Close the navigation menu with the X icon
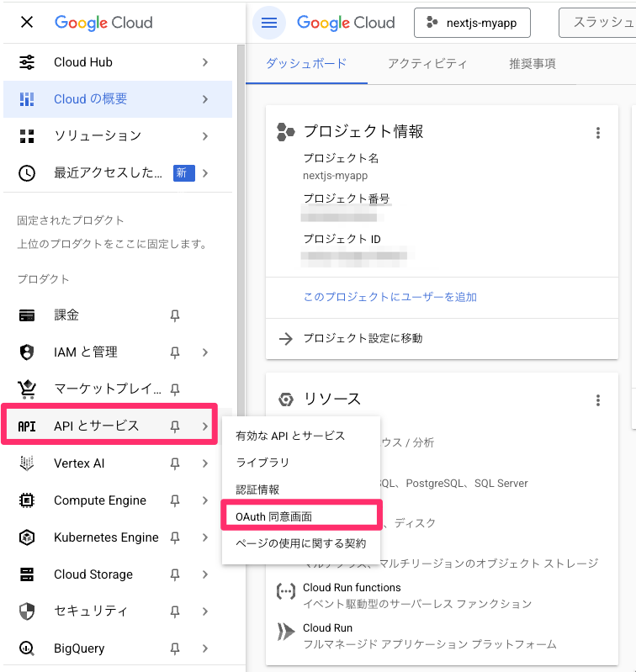Viewport: 636px width, 672px height. click(x=27, y=22)
